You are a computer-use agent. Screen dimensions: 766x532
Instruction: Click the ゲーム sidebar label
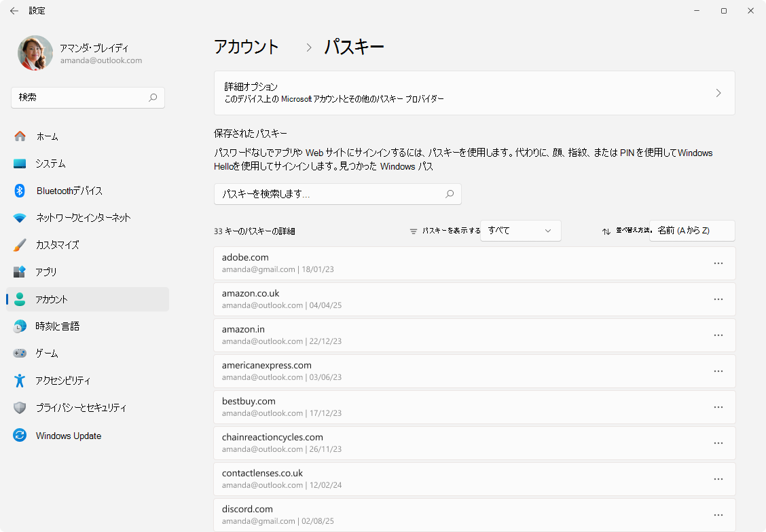(47, 354)
